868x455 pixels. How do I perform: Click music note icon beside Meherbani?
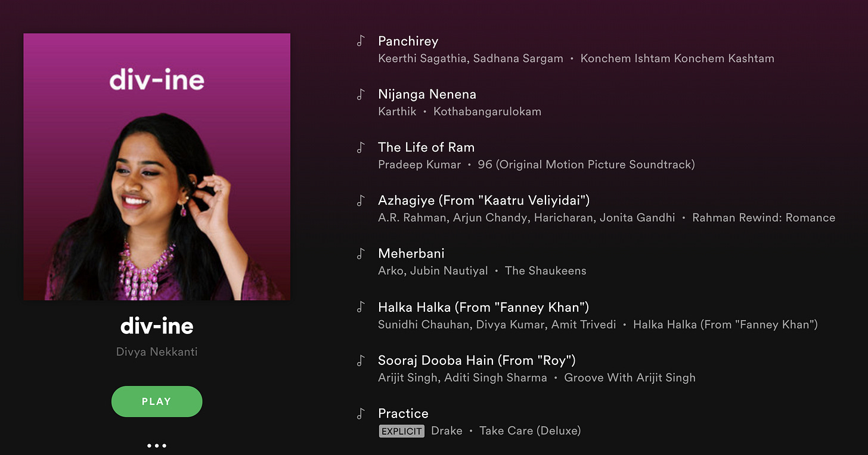(360, 253)
